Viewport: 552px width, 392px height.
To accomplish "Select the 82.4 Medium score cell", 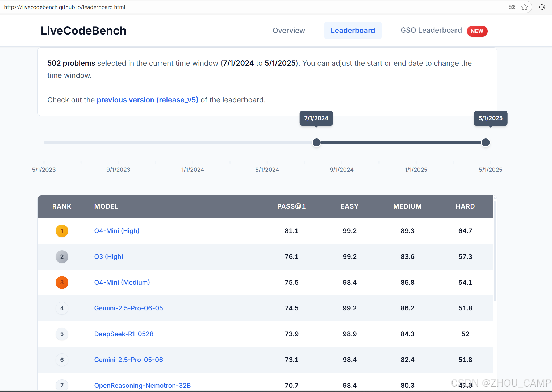I will [407, 360].
